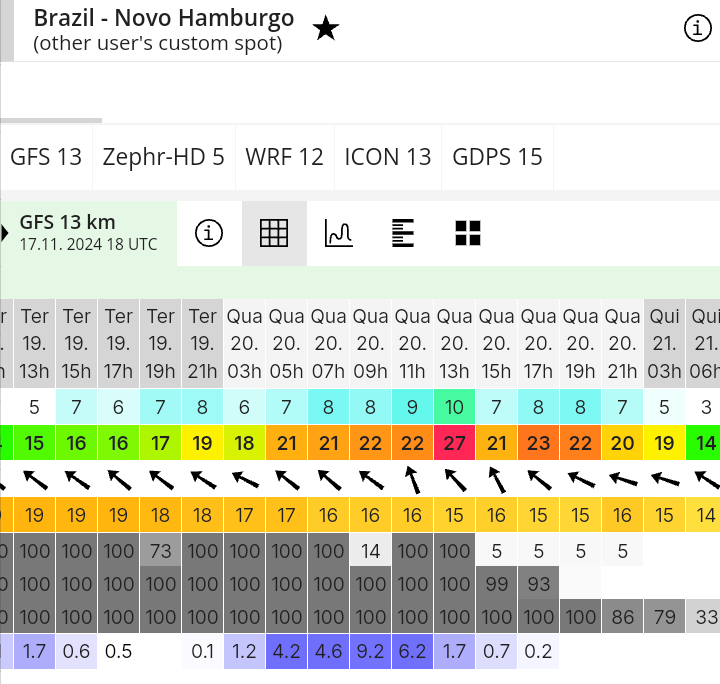This screenshot has width=720, height=684.
Task: Click the wind speed 10 green cell
Action: (x=454, y=407)
